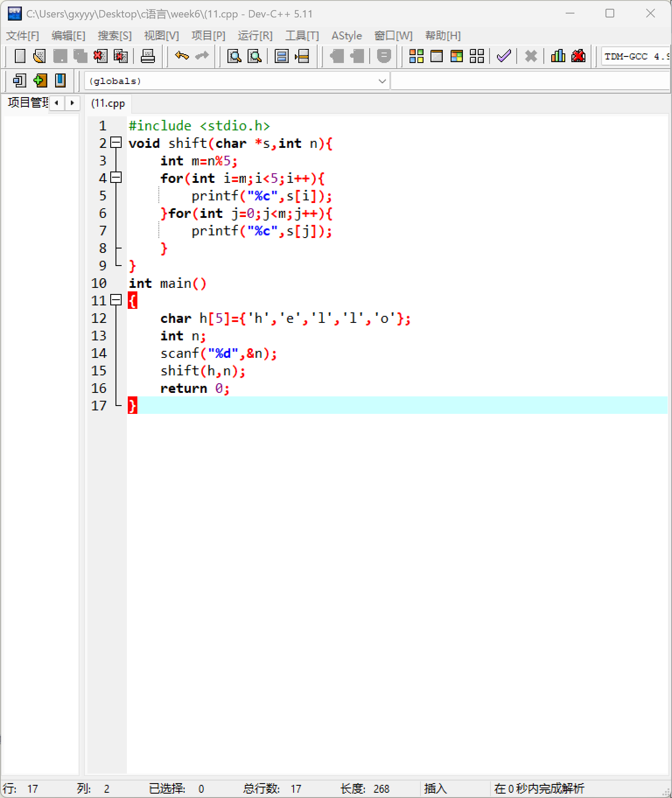672x798 pixels.
Task: Select the (11.cpp editor tab
Action: (x=108, y=103)
